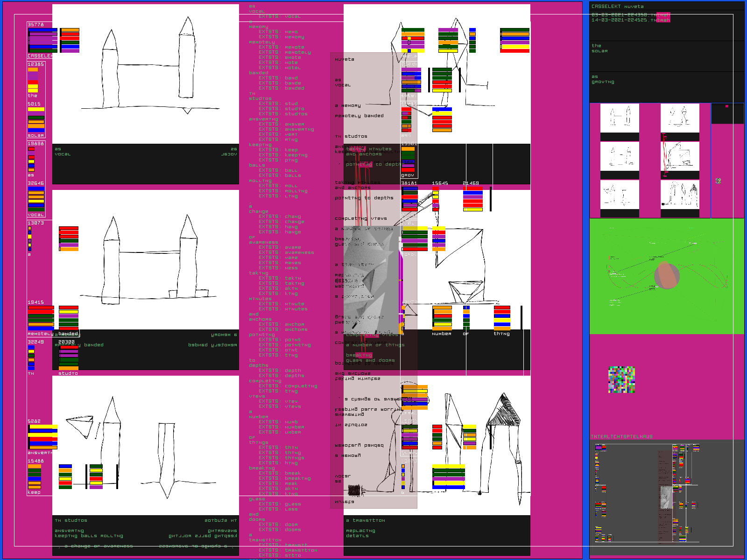
Task: Click the 'as growing' text entry
Action: [603, 79]
